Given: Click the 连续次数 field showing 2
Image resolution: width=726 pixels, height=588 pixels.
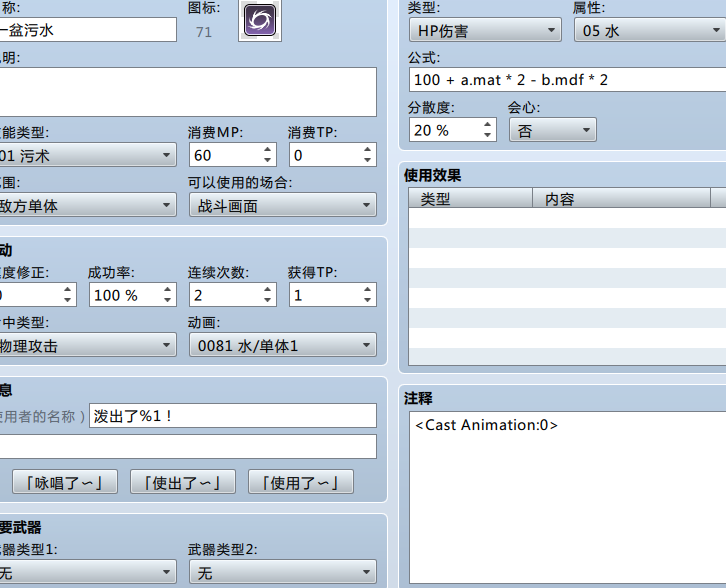Looking at the screenshot, I should 225,295.
